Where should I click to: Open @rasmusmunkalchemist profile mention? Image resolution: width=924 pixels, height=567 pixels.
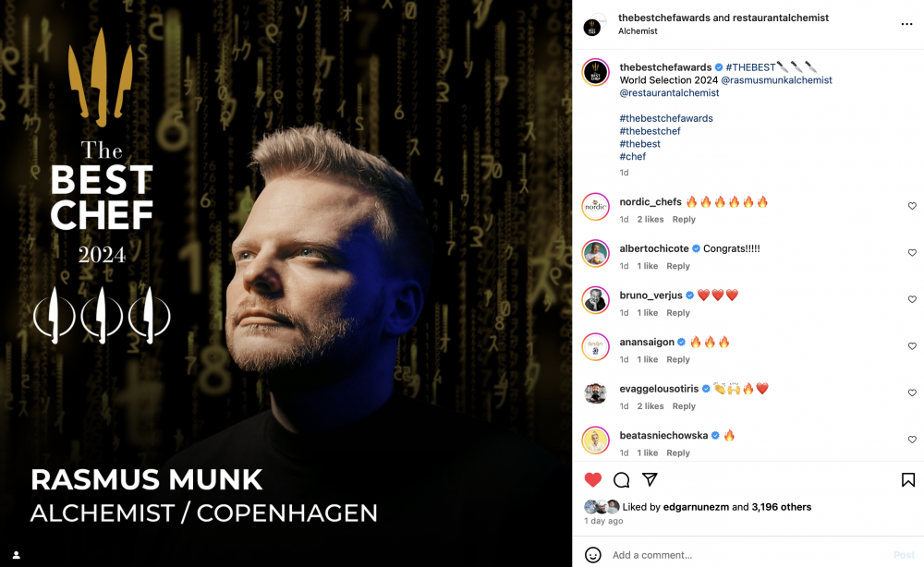tap(776, 80)
